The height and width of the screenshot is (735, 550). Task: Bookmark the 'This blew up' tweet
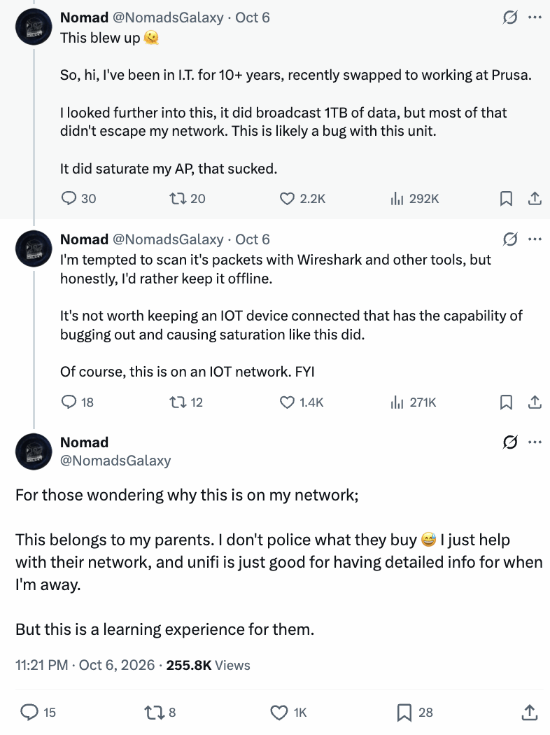[x=506, y=199]
